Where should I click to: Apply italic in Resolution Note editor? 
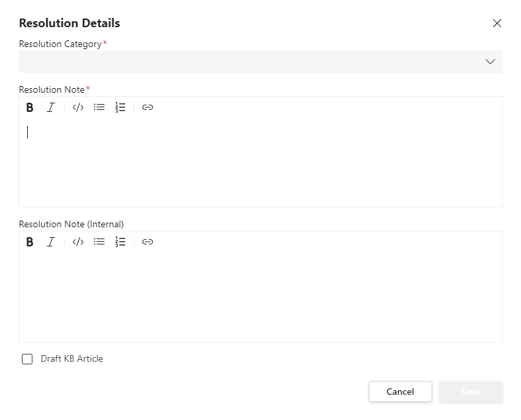[50, 107]
